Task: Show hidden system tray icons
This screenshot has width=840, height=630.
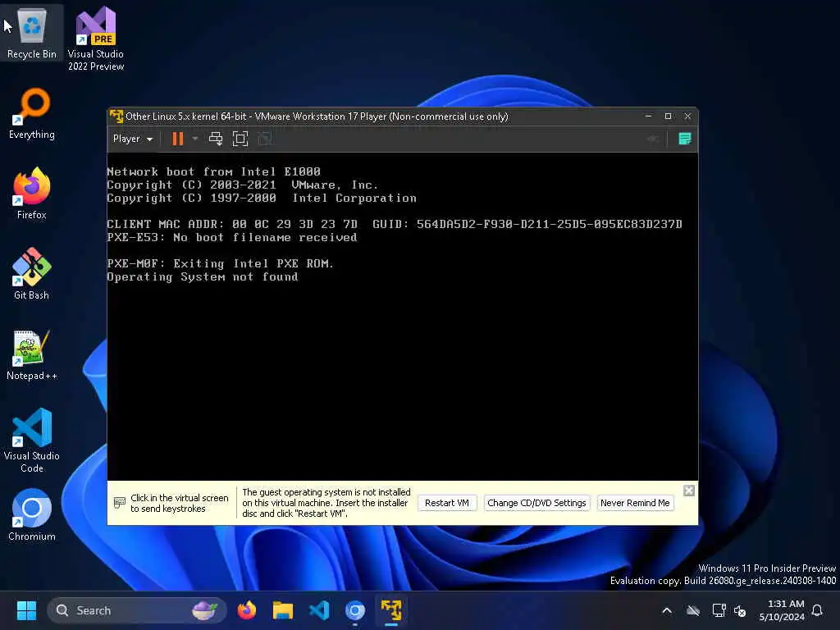Action: point(667,610)
